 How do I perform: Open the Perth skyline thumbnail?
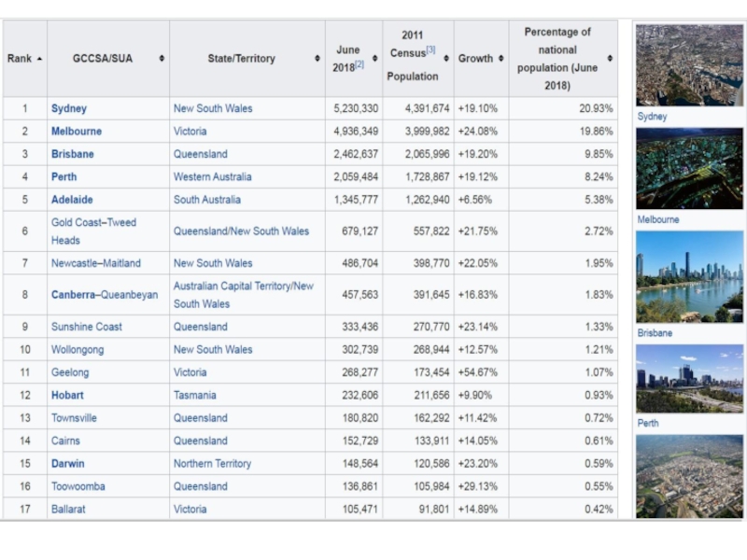tap(689, 379)
